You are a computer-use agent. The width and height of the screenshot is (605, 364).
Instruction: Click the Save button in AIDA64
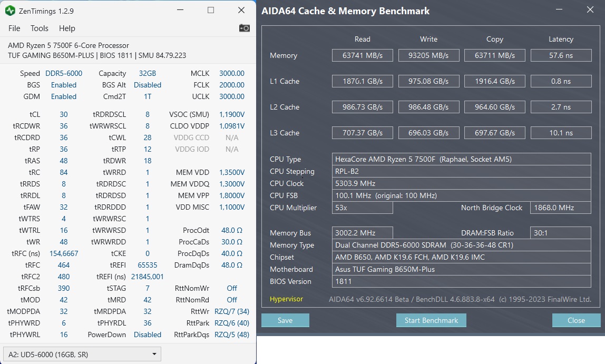(285, 320)
